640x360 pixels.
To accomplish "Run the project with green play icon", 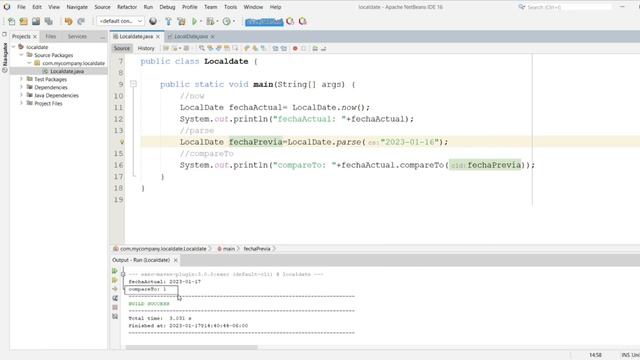I will pyautogui.click(x=194, y=21).
